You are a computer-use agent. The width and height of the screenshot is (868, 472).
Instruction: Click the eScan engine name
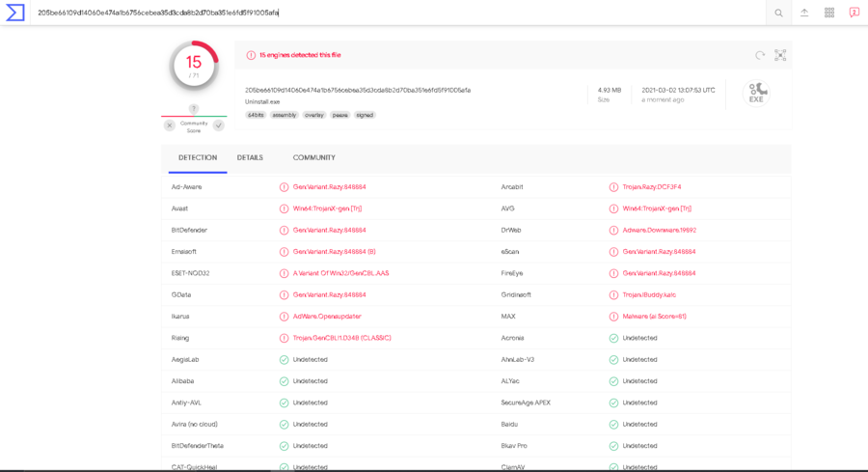click(x=510, y=252)
